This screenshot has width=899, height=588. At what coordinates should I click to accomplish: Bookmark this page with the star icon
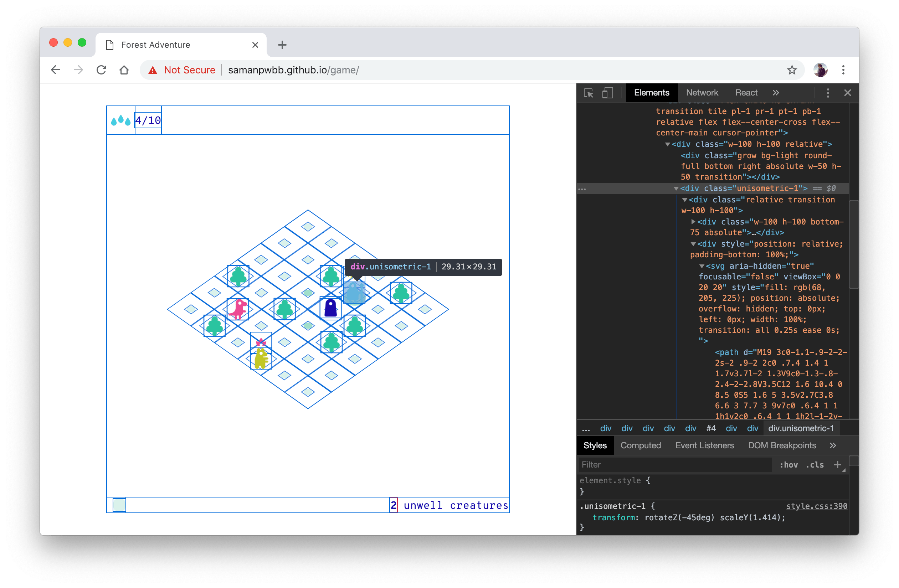792,70
